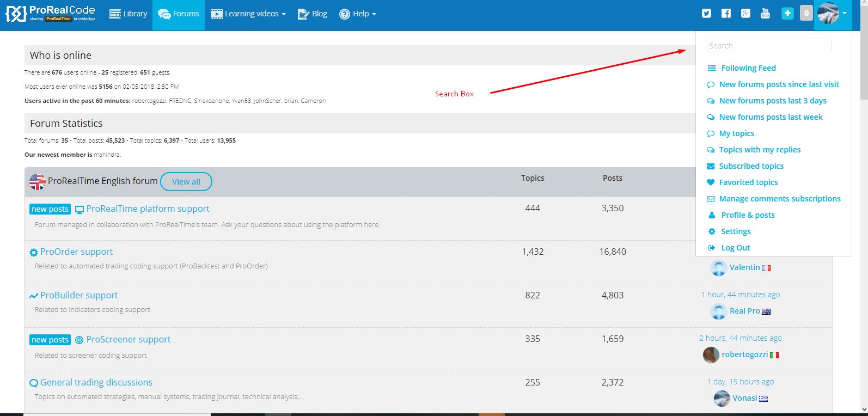Image resolution: width=868 pixels, height=416 pixels.
Task: Collapse the user menu caret
Action: pyautogui.click(x=845, y=13)
